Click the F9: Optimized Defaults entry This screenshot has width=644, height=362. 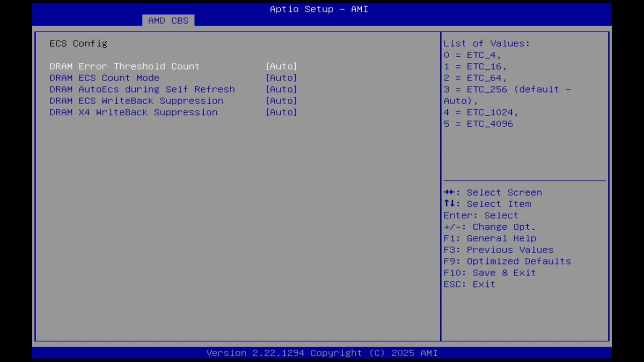point(507,261)
